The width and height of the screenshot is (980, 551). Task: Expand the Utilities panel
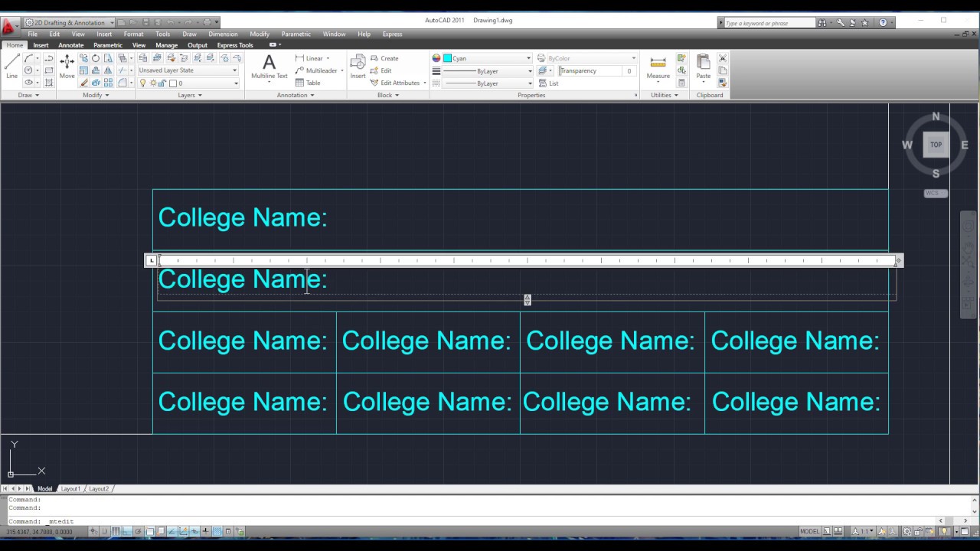[x=664, y=95]
